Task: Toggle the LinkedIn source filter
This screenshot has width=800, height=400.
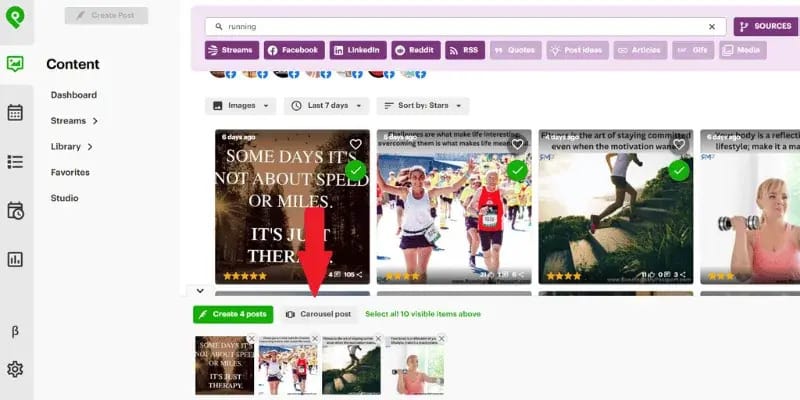Action: pos(358,50)
